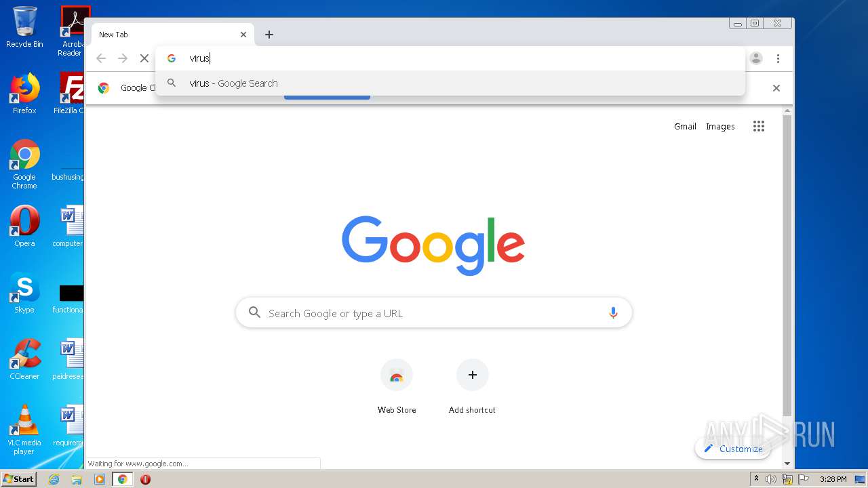Click the voice search microphone
This screenshot has width=868, height=488.
click(613, 313)
